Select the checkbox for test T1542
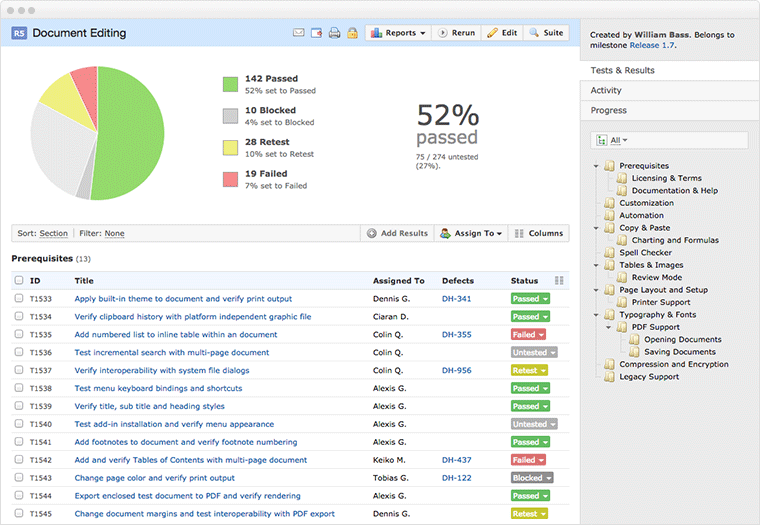 [x=19, y=460]
